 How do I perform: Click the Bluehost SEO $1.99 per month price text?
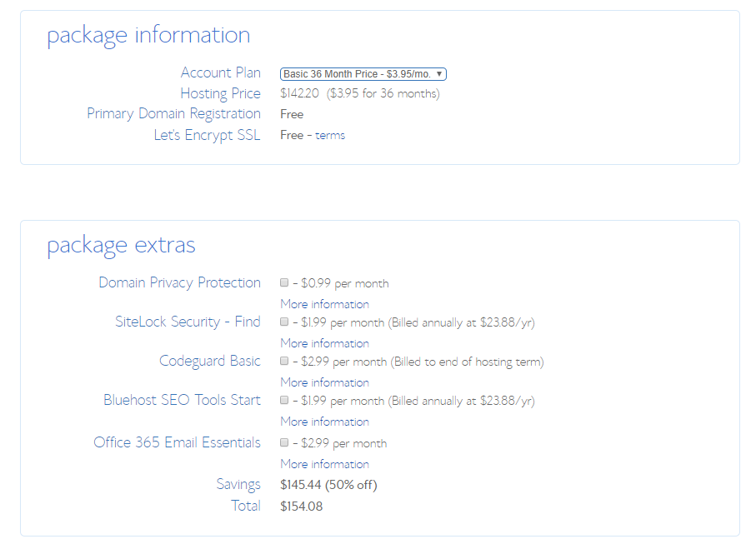coord(343,401)
